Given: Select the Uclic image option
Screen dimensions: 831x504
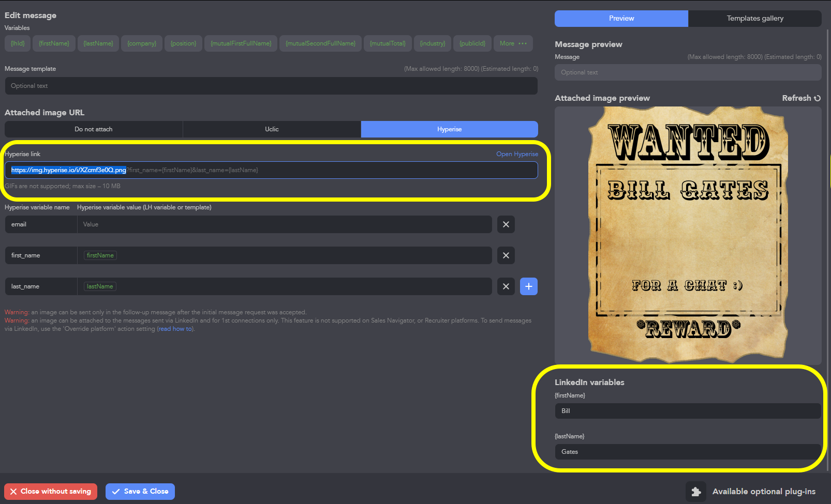Looking at the screenshot, I should [272, 129].
